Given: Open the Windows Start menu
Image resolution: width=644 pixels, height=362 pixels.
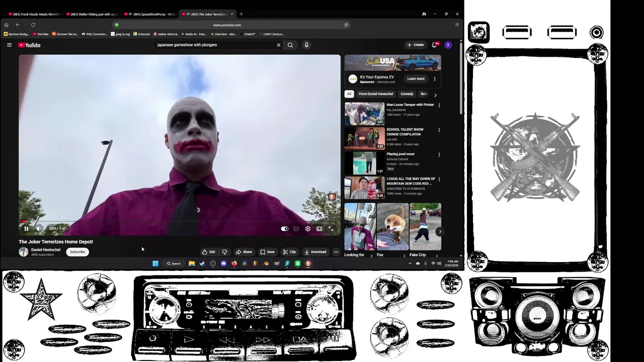Looking at the screenshot, I should pyautogui.click(x=155, y=263).
